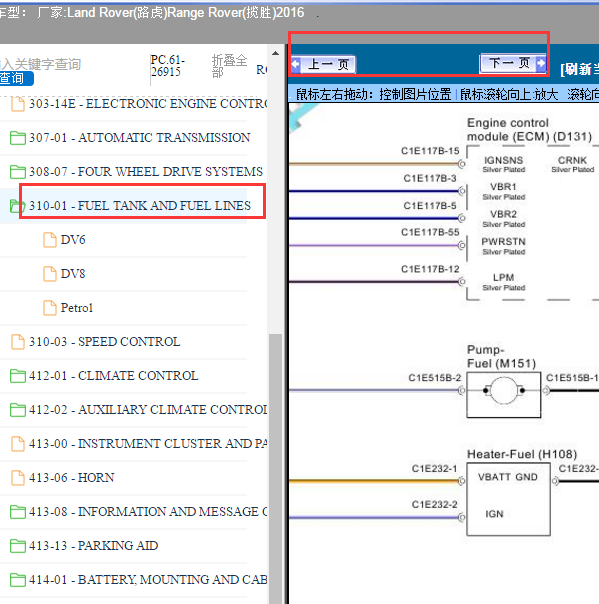Select 307-01 - AUTOMATIC TRANSMISSION entry

(x=140, y=138)
